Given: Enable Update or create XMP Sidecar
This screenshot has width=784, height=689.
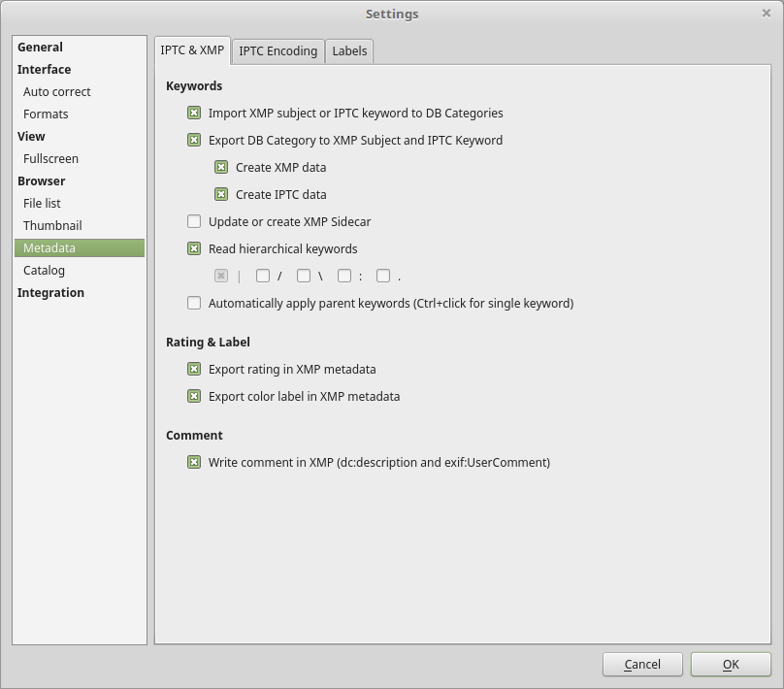Looking at the screenshot, I should pyautogui.click(x=194, y=222).
